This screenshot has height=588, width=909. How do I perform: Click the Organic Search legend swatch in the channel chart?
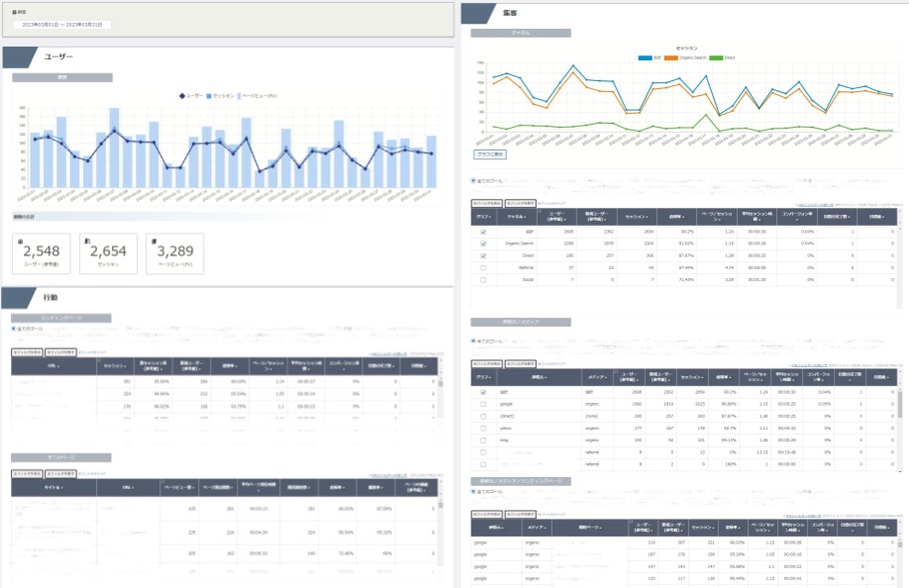tap(670, 57)
